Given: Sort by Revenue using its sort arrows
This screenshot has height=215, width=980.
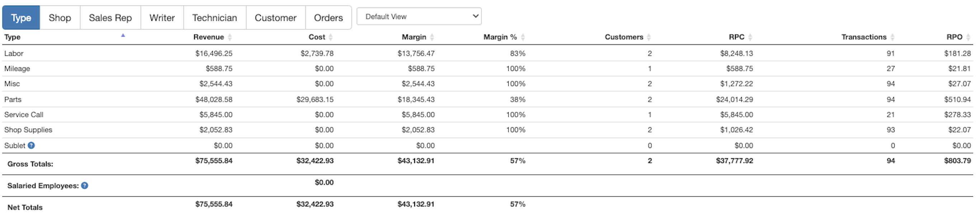Looking at the screenshot, I should 230,37.
